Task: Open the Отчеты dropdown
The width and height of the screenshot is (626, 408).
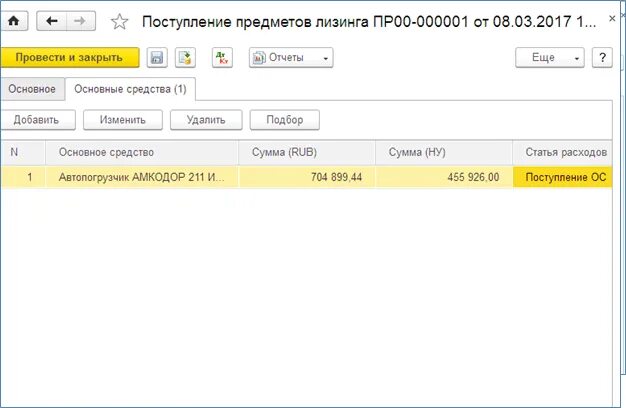Action: tap(291, 57)
